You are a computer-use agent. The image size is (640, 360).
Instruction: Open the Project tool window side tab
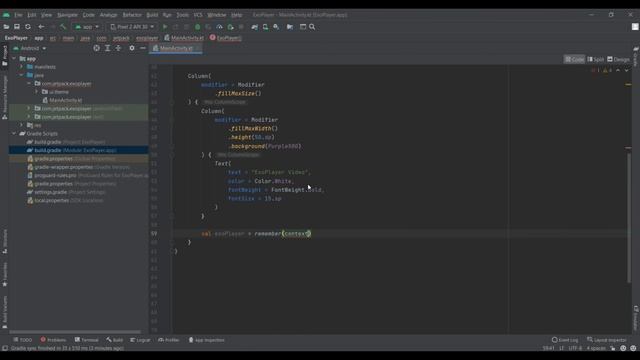[5, 56]
